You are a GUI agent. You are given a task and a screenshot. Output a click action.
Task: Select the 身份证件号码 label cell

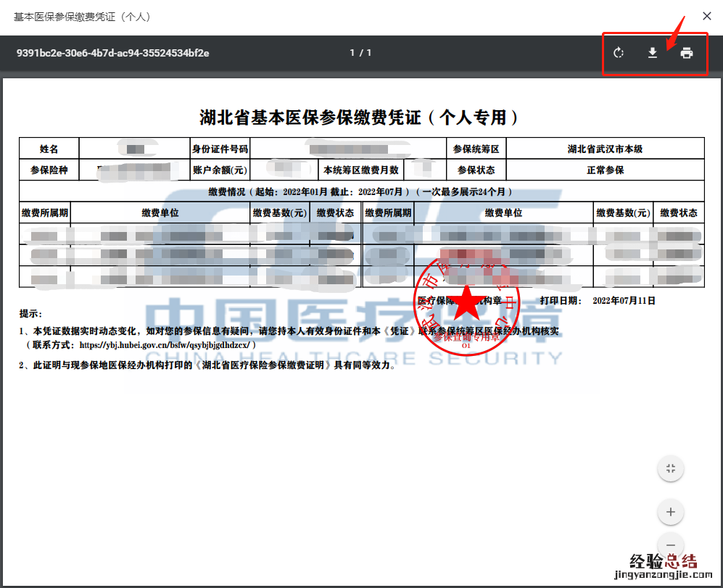(220, 149)
